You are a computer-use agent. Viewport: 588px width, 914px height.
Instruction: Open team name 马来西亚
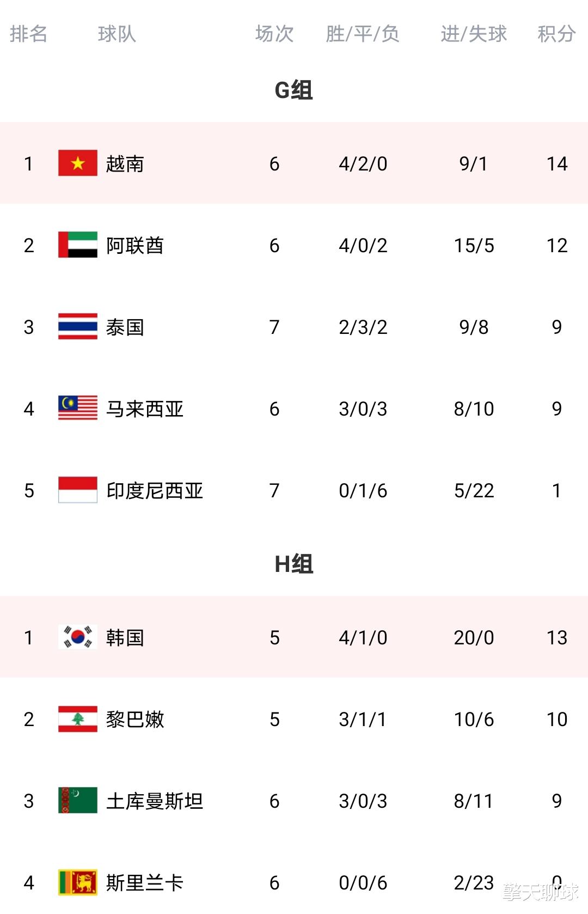(144, 409)
